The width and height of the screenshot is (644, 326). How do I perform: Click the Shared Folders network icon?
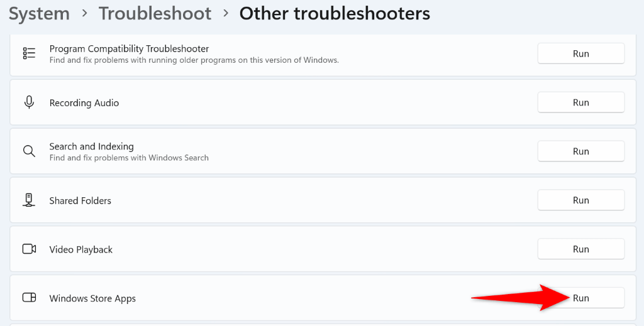(29, 200)
